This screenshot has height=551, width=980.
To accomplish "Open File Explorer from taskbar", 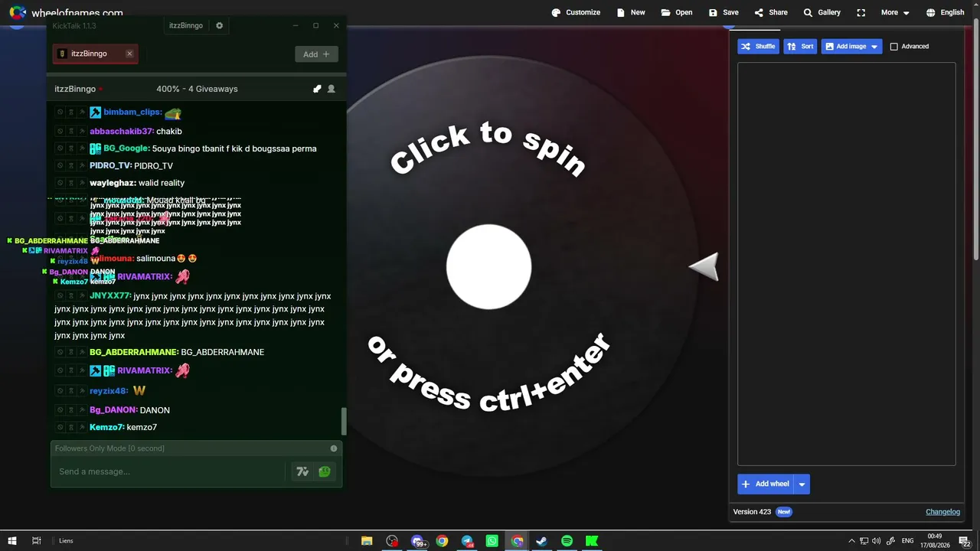I will 367,541.
